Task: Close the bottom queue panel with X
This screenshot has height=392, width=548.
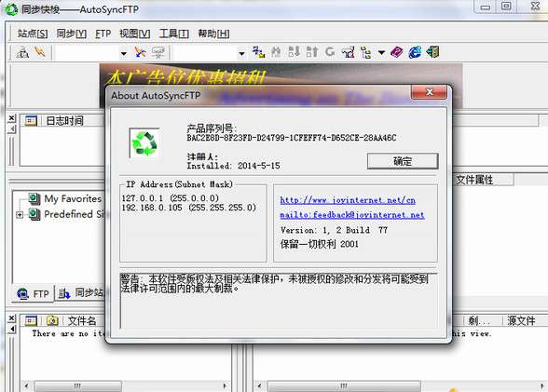Action: pyautogui.click(x=12, y=318)
